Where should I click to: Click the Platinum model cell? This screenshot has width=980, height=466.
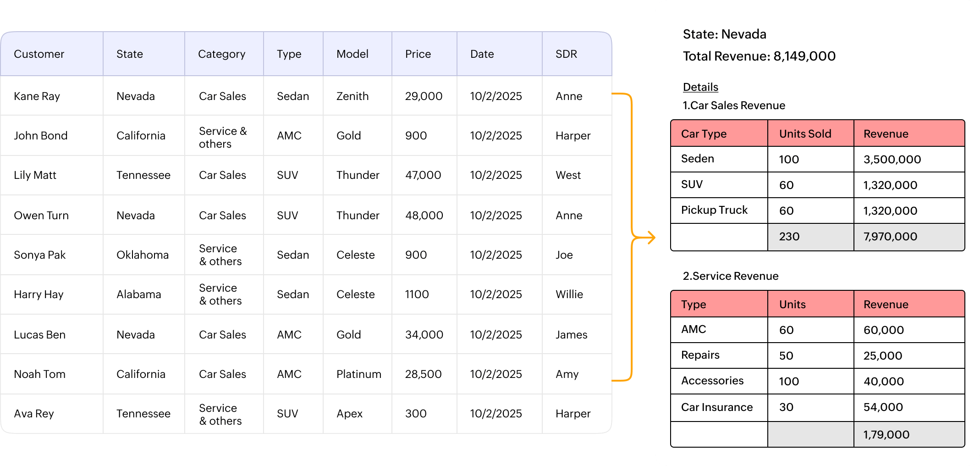[x=358, y=374]
